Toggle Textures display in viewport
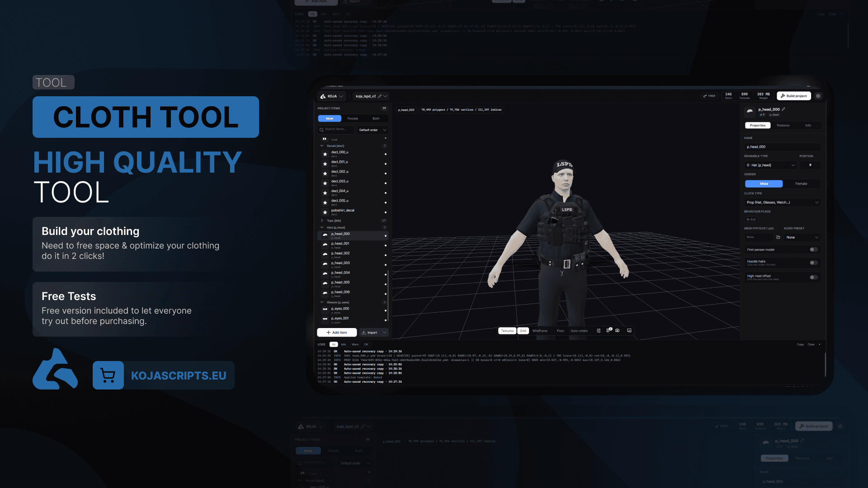868x488 pixels. 507,331
